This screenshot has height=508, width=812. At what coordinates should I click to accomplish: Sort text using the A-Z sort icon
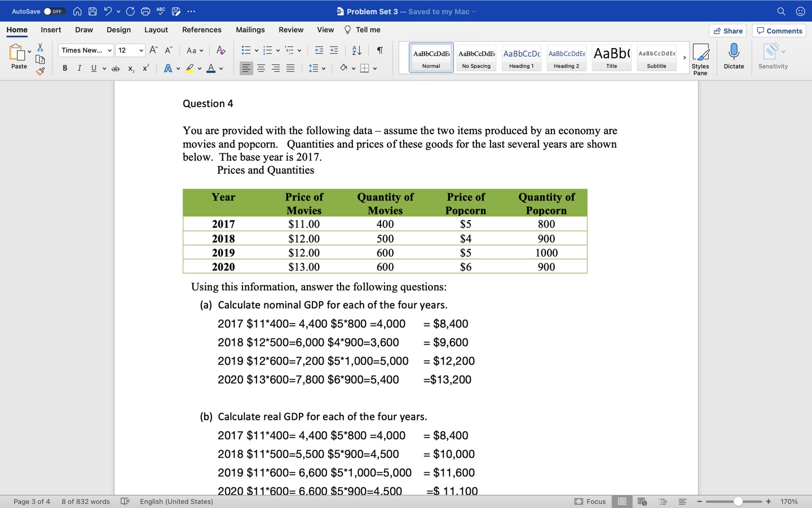(x=356, y=50)
